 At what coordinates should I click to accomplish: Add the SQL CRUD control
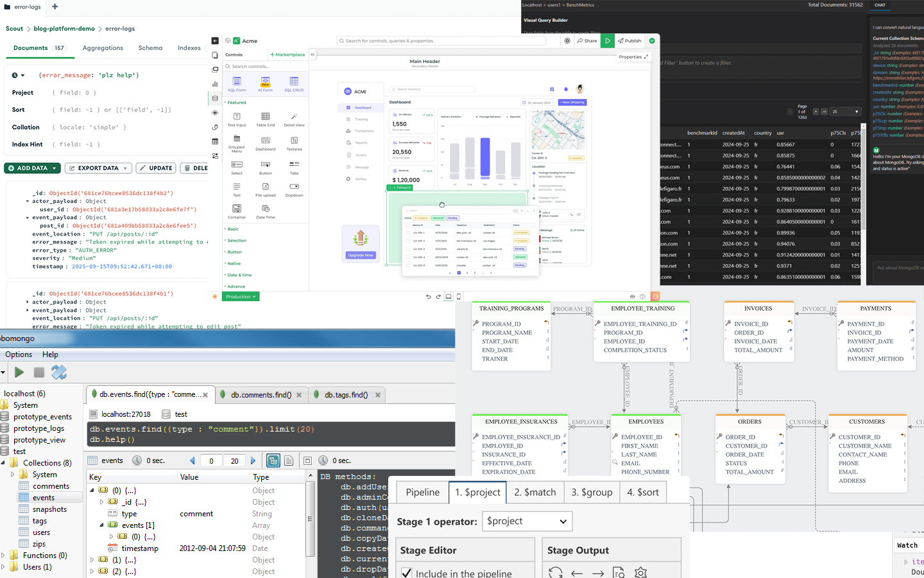(294, 84)
